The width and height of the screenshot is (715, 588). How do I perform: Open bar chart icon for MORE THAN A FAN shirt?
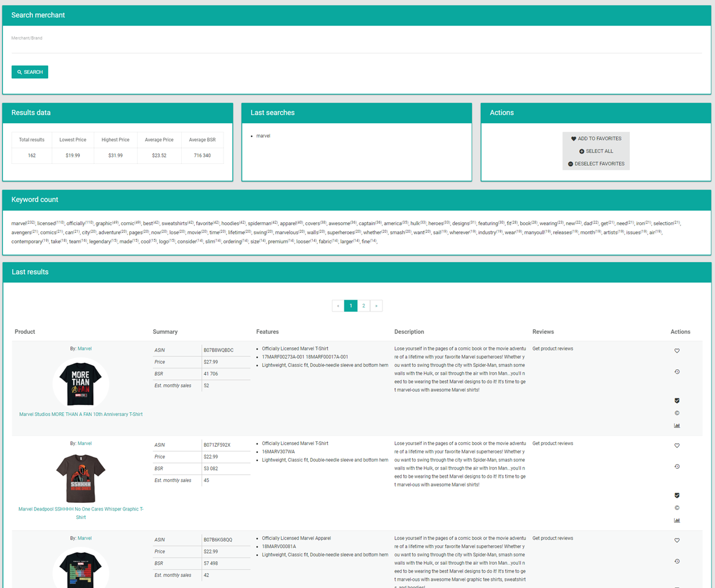point(677,425)
